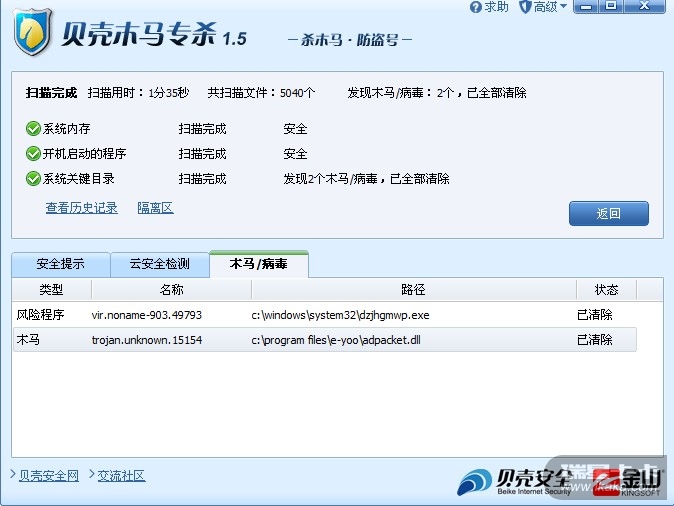The image size is (674, 506).
Task: Click the 金山 Kingsoft logo
Action: click(x=628, y=481)
